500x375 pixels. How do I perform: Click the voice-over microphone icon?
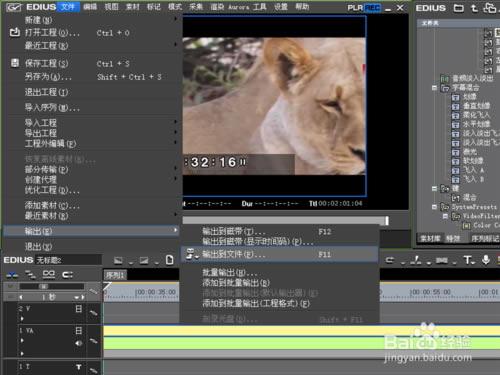coord(486,260)
